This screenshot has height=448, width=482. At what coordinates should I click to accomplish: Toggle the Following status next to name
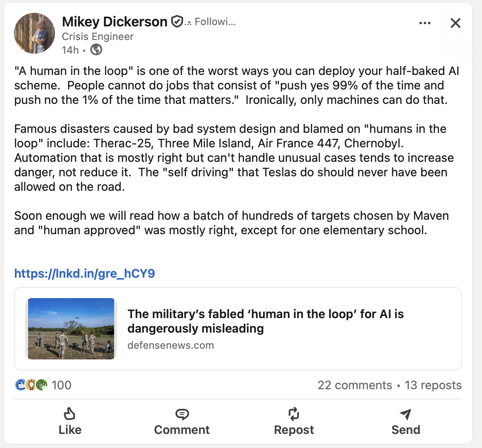[x=215, y=22]
